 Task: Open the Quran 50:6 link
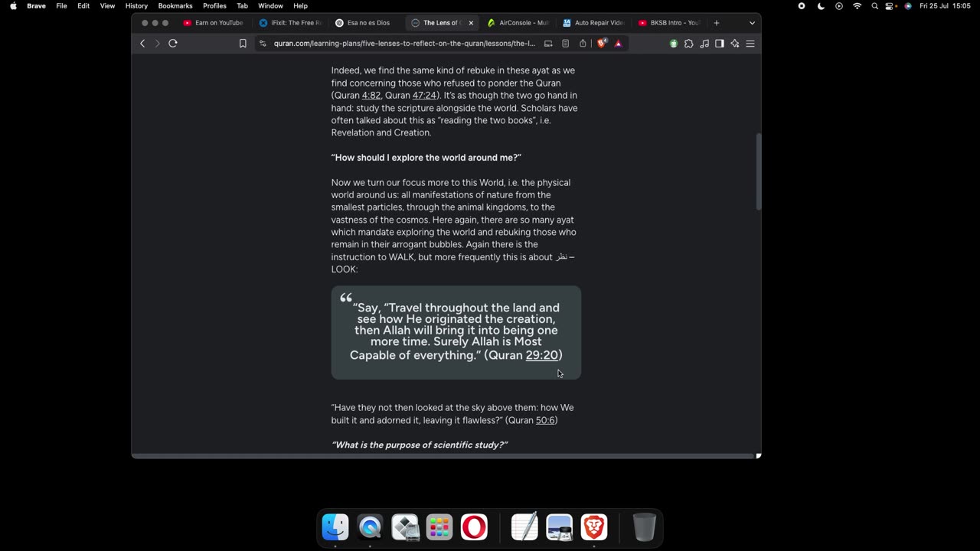pyautogui.click(x=545, y=420)
